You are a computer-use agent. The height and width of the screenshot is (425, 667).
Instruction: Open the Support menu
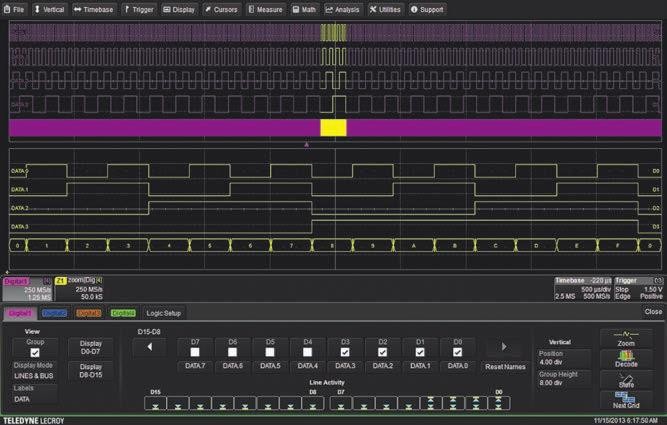427,9
